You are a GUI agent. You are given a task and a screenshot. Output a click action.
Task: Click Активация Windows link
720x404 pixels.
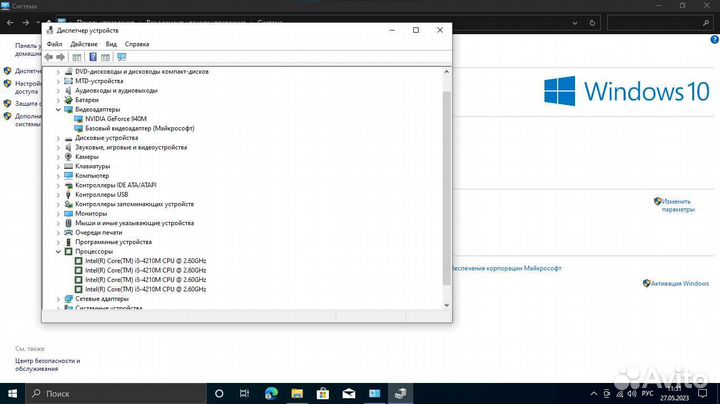click(x=680, y=284)
